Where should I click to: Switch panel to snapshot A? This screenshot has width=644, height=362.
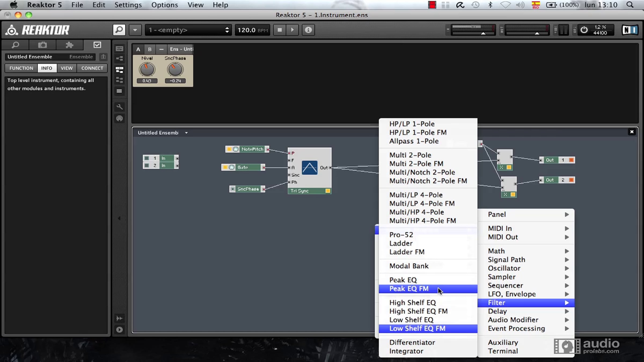pyautogui.click(x=138, y=49)
